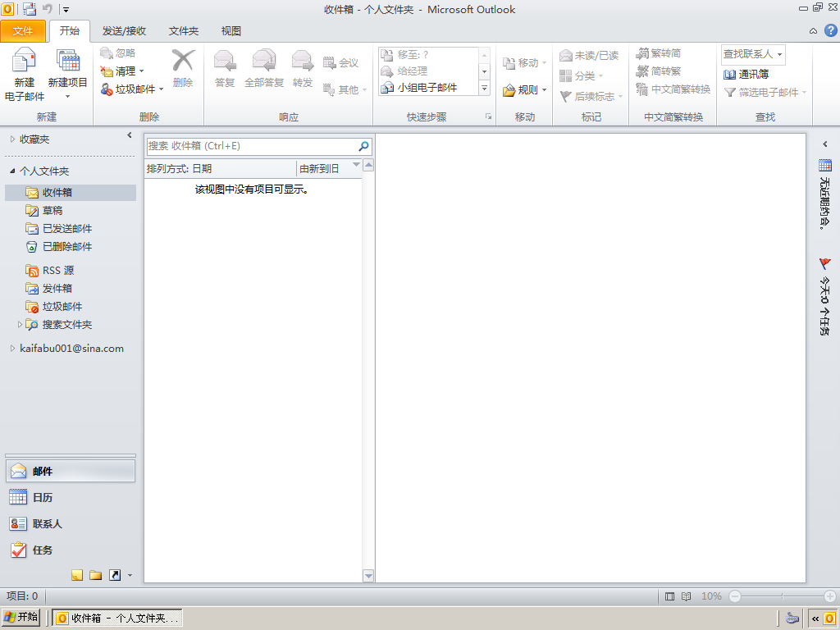Open Outlook help question mark
Viewport: 840px width, 630px height.
coord(831,30)
